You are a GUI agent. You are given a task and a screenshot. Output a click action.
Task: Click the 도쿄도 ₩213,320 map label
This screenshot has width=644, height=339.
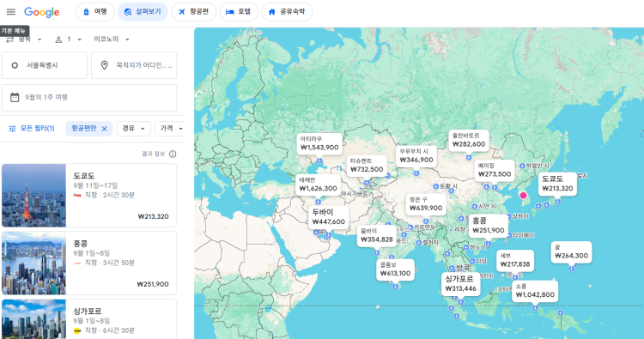[x=557, y=184]
